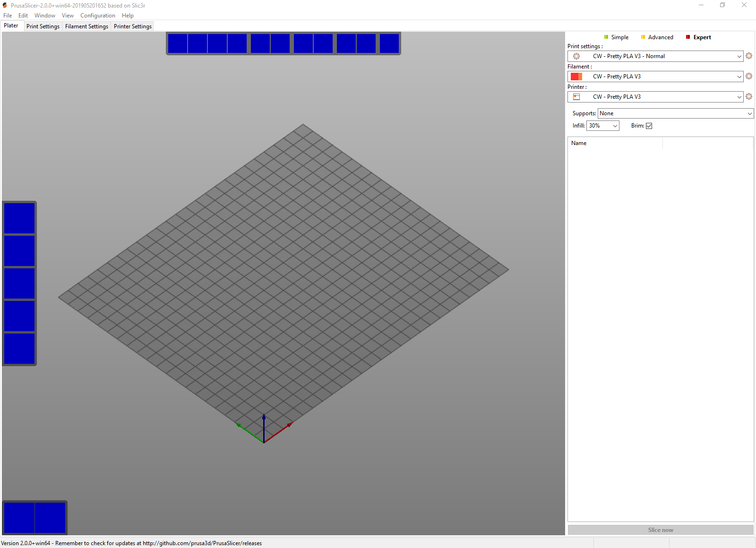
Task: Select Expert mode
Action: 698,37
